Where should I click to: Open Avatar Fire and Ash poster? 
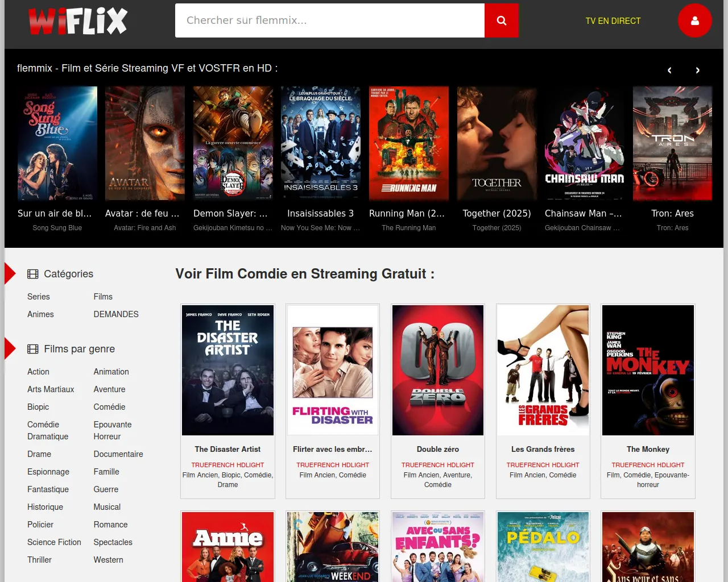[145, 143]
